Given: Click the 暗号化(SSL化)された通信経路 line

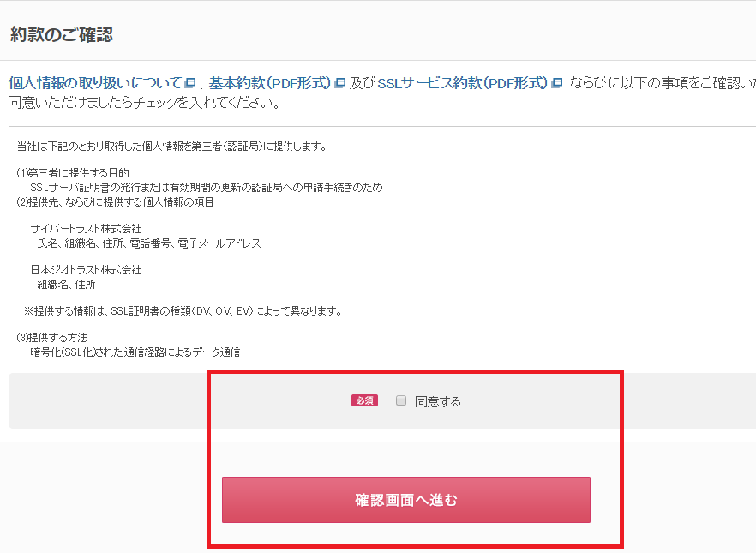Looking at the screenshot, I should click(x=135, y=352).
